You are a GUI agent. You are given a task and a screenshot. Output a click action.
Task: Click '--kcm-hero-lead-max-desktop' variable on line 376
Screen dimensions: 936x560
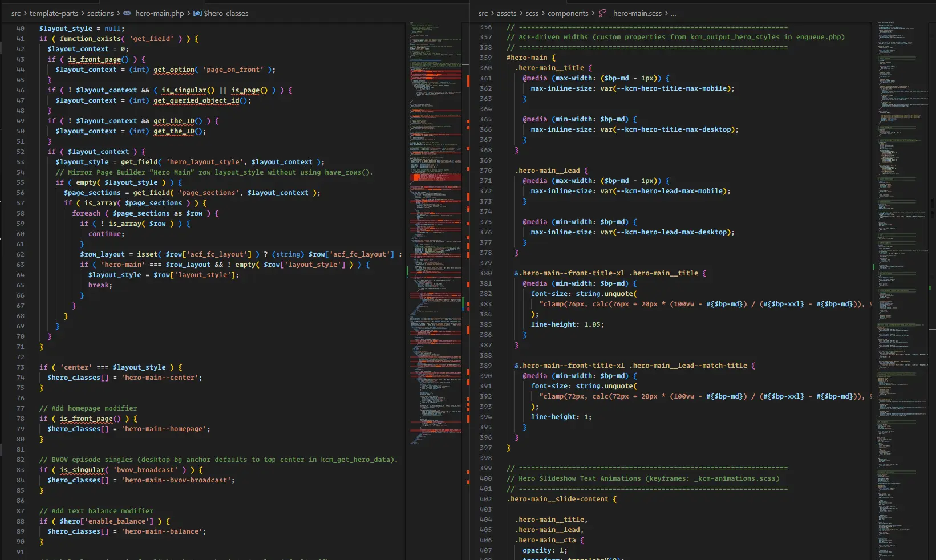click(671, 232)
